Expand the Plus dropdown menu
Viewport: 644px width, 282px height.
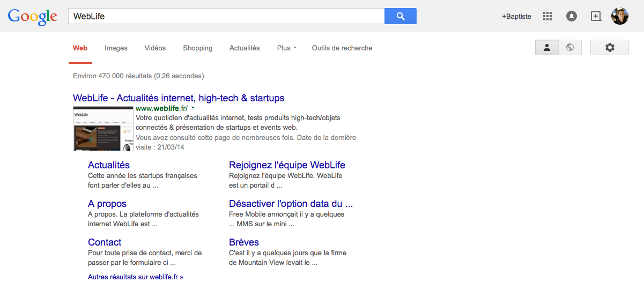pos(287,48)
